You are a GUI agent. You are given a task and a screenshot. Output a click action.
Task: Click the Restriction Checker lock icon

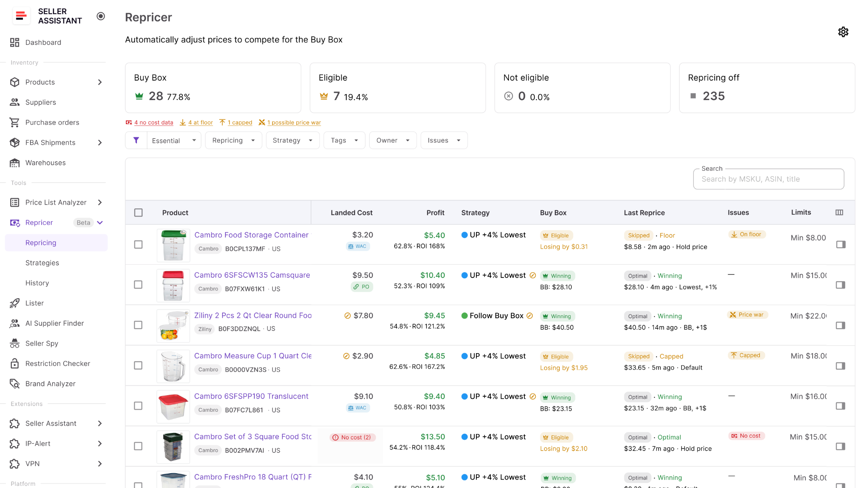coord(15,363)
